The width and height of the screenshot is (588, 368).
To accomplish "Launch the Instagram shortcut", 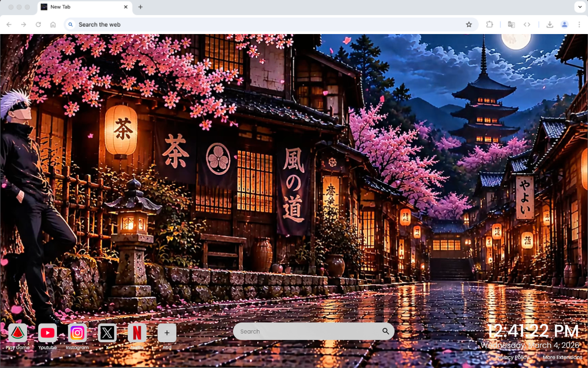I will point(77,333).
